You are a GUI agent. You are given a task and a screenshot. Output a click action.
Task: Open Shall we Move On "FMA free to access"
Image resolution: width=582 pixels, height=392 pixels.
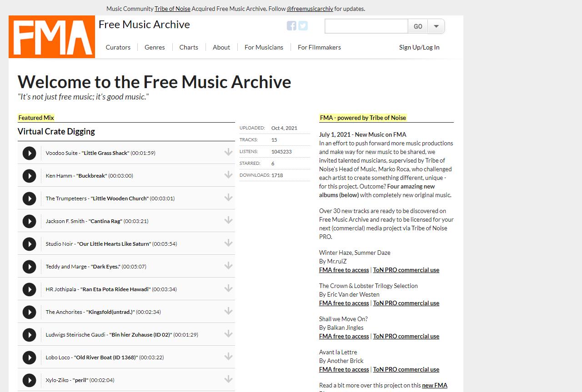tap(344, 336)
